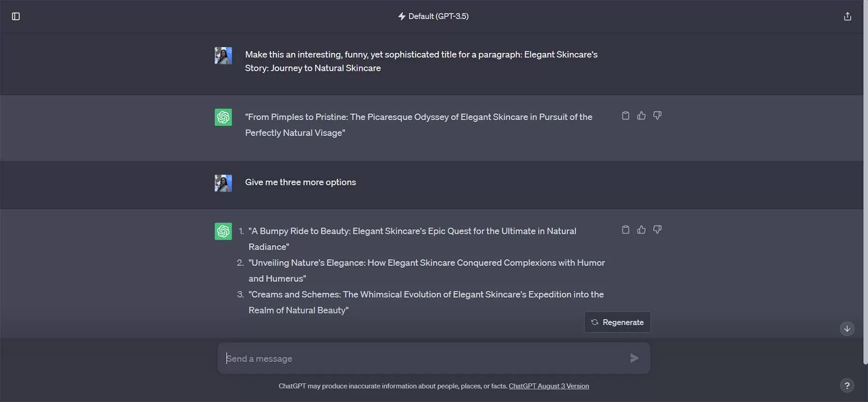Viewport: 868px width, 402px height.
Task: Click the ChatGPT logo beside the numbered list
Action: (223, 231)
